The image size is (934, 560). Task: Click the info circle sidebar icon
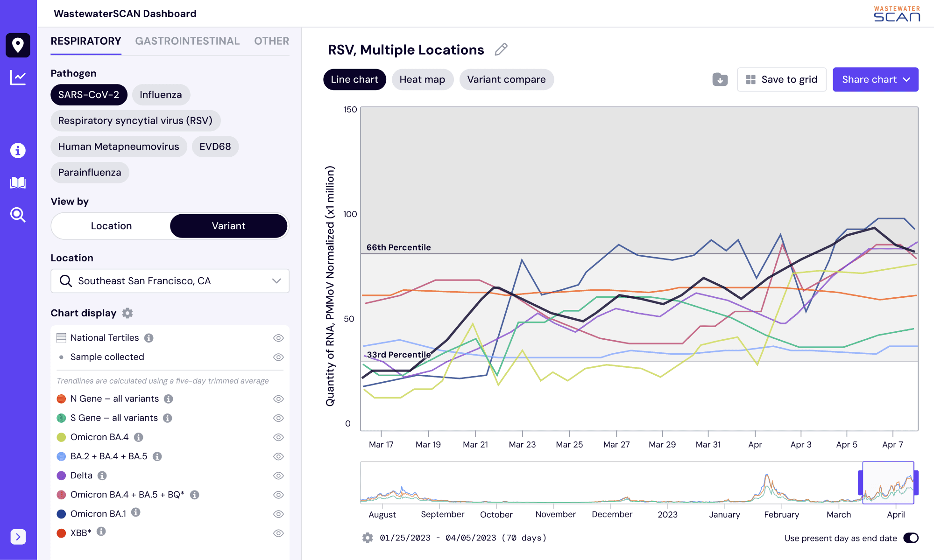click(18, 150)
